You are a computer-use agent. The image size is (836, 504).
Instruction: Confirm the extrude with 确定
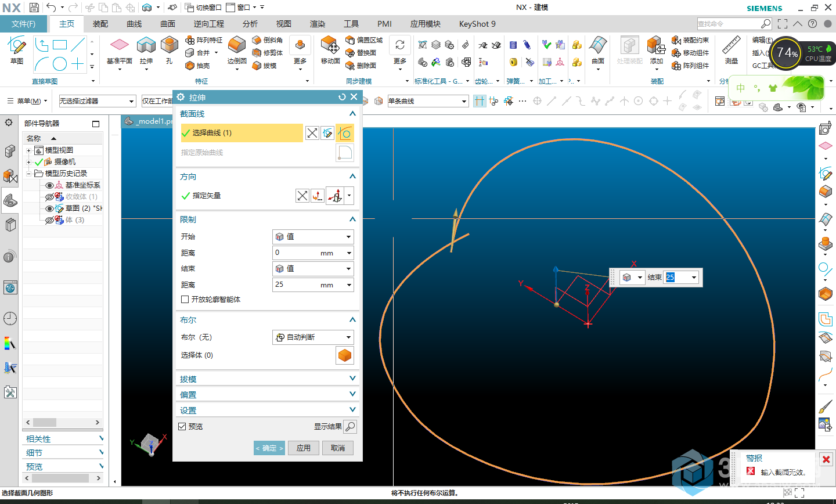click(x=269, y=448)
